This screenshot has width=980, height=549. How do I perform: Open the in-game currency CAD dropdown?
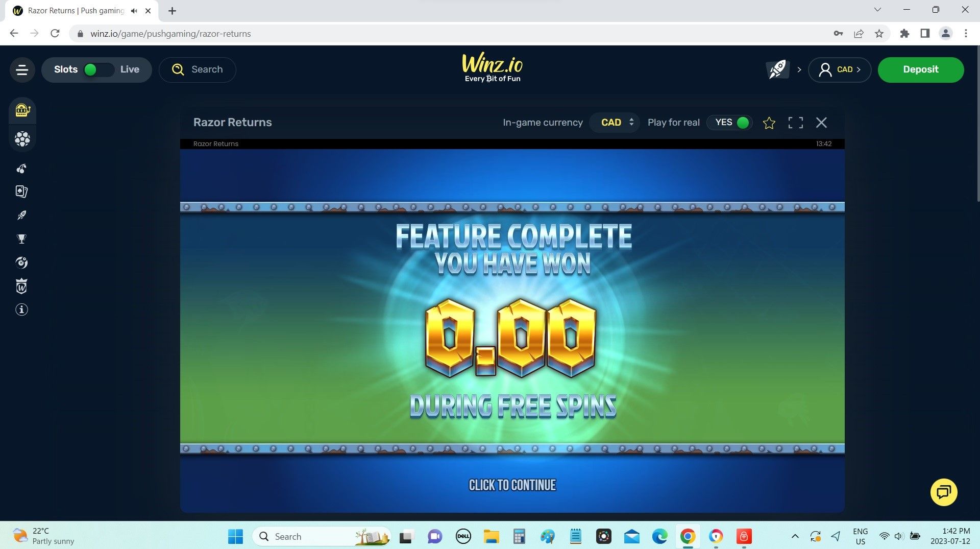tap(615, 122)
